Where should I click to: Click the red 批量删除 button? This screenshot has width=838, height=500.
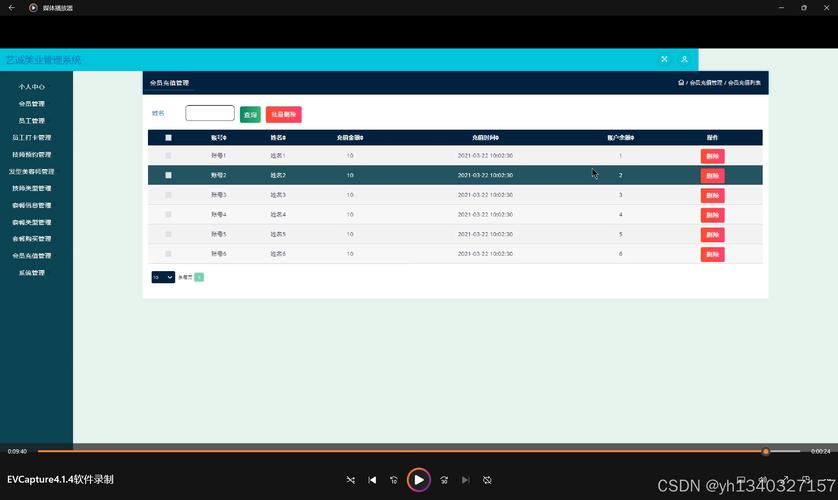[x=283, y=115]
